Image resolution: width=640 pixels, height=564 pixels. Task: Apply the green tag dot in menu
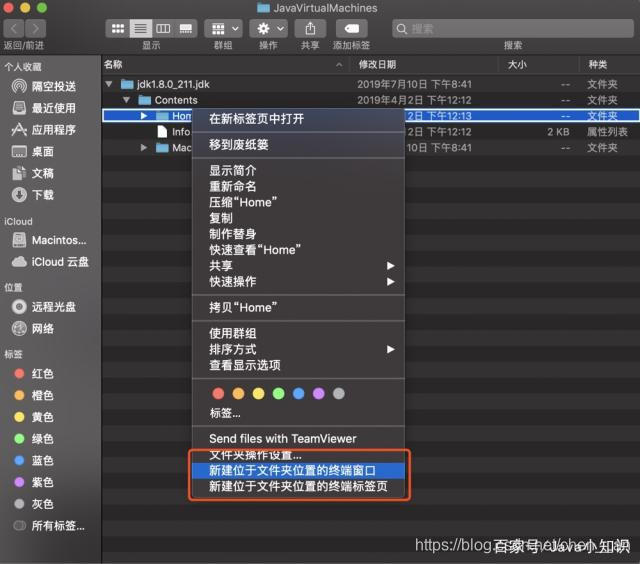click(278, 393)
